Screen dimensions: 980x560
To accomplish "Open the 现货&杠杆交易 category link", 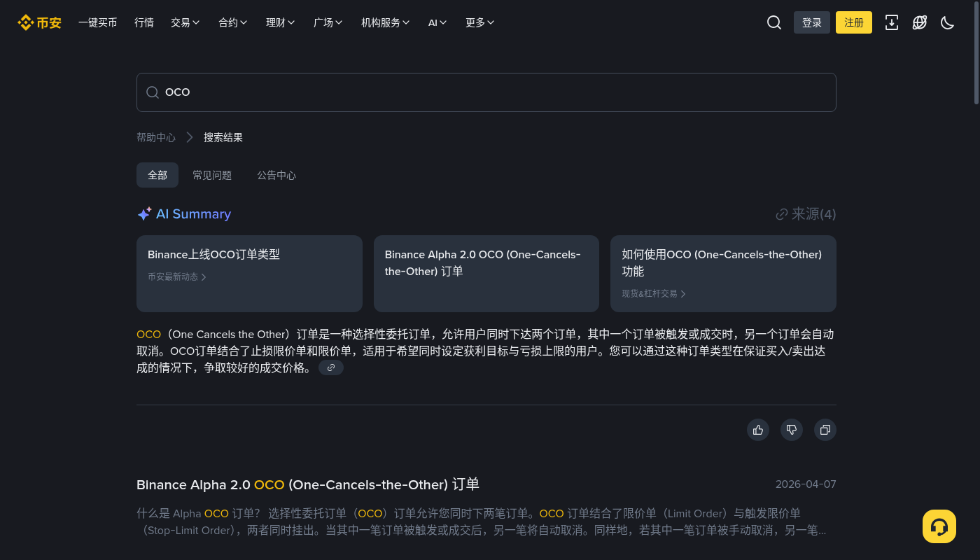I will click(x=654, y=294).
